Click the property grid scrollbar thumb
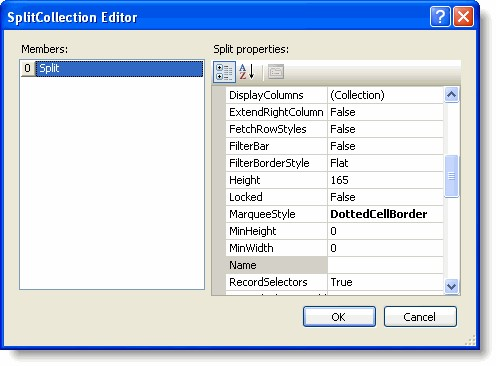This screenshot has height=366, width=496. [451, 176]
